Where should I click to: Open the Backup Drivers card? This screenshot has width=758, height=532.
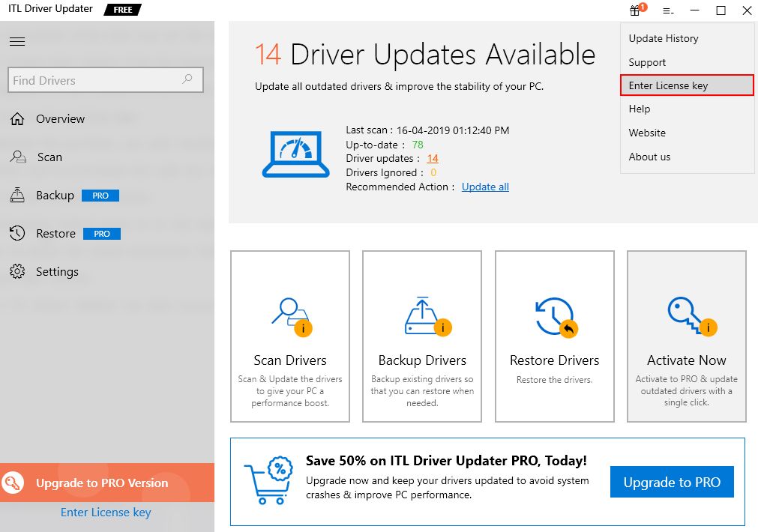[422, 336]
